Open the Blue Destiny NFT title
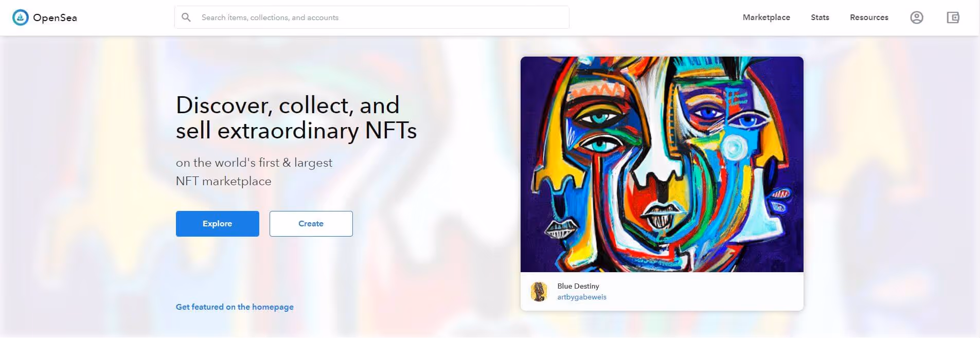This screenshot has width=980, height=338. click(x=578, y=286)
